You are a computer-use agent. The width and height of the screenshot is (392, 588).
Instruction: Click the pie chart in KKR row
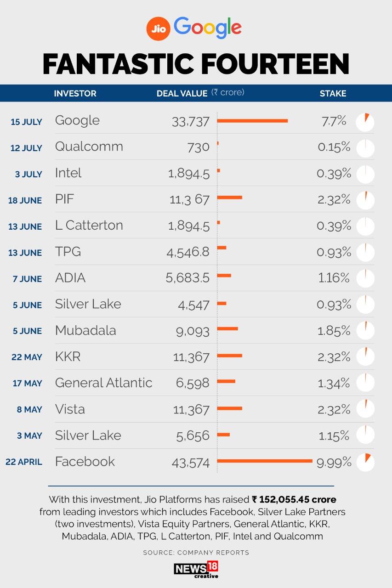365,357
